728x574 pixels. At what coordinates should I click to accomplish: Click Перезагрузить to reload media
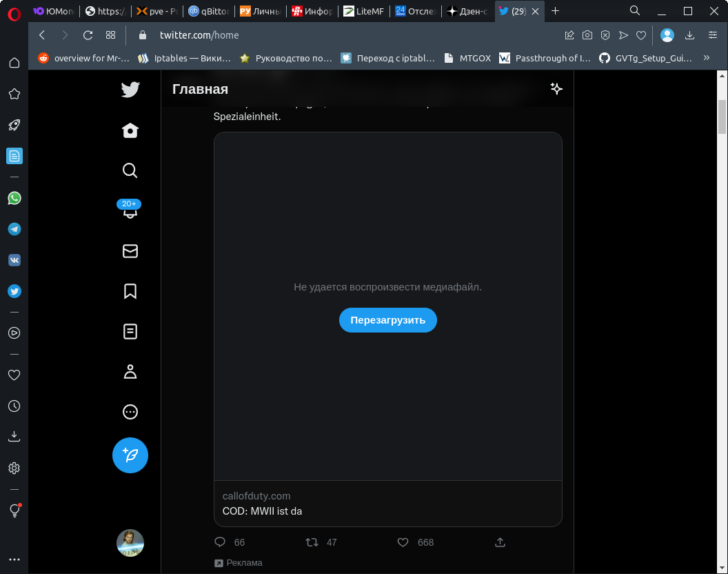387,320
